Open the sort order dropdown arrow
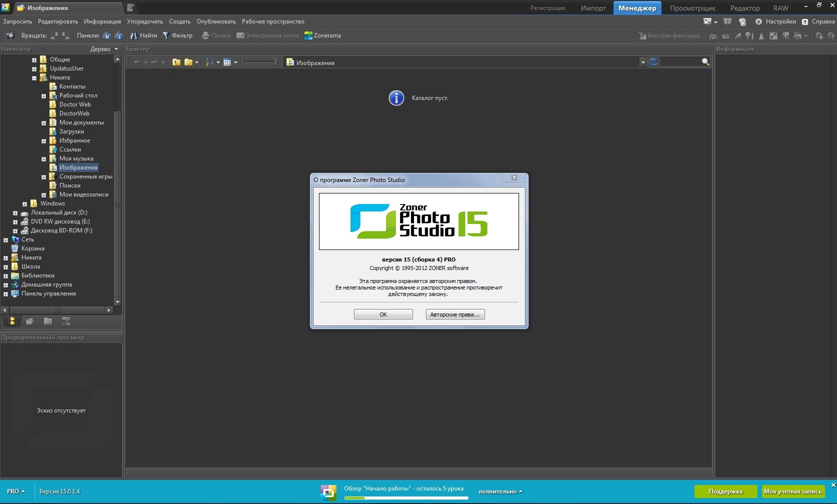 [x=218, y=62]
